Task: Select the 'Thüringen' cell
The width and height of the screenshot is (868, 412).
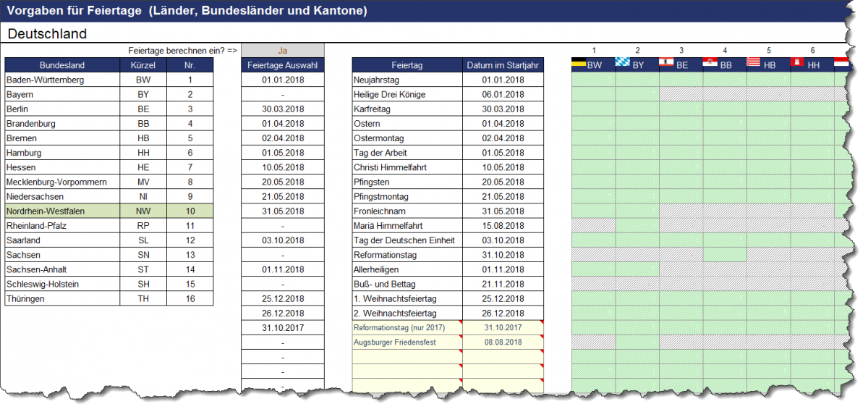Action: 62,298
